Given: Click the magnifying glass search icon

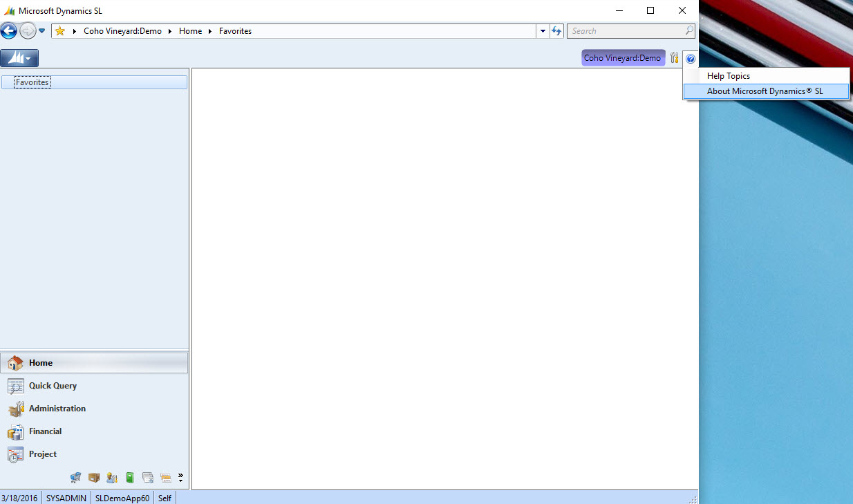Looking at the screenshot, I should coord(689,30).
